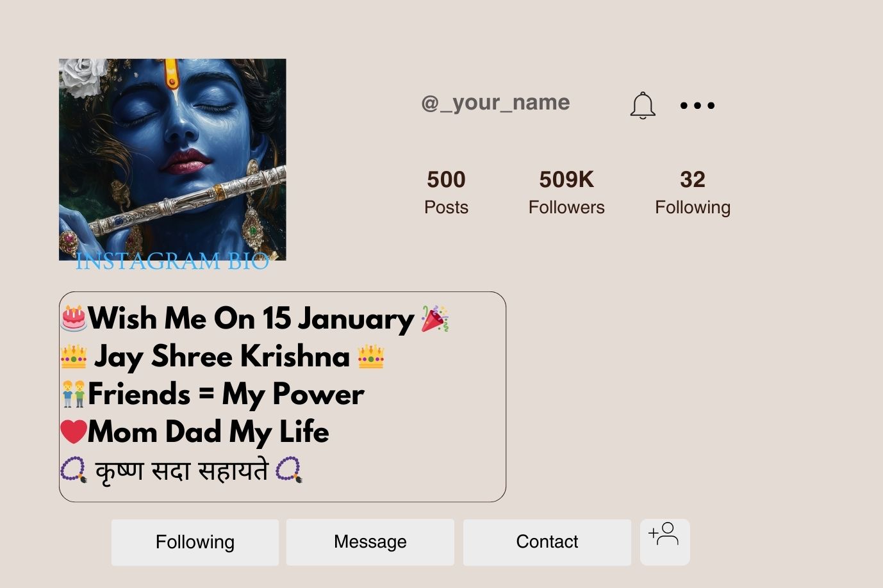
Task: Click the two friends emoji
Action: tap(74, 394)
